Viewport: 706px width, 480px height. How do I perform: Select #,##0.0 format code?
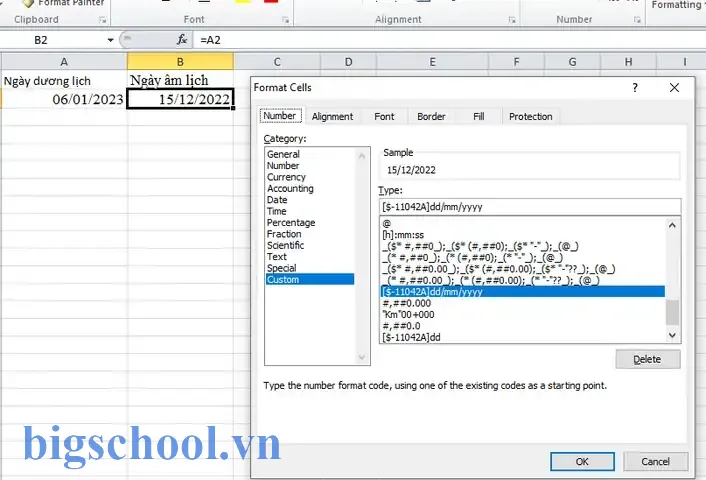point(523,326)
